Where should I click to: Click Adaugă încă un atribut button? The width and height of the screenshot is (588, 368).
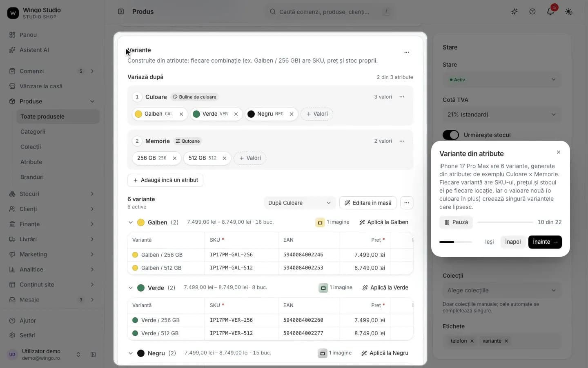[x=165, y=180]
